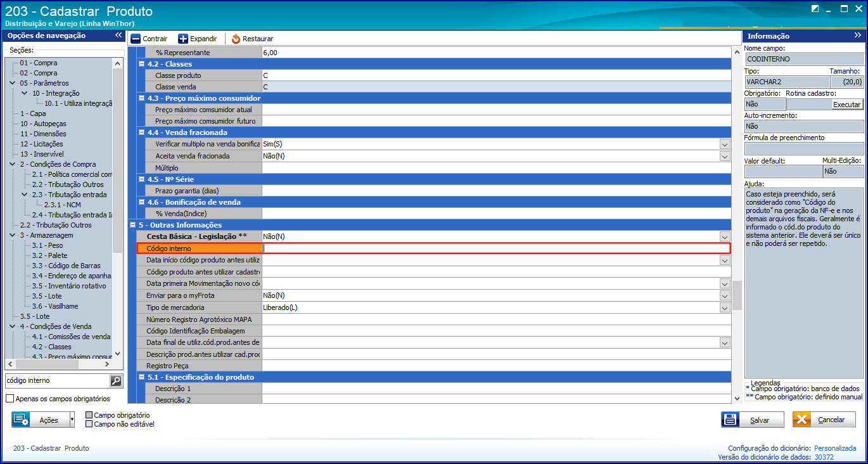
Task: Open Data início código produto dropdown
Action: pyautogui.click(x=725, y=260)
